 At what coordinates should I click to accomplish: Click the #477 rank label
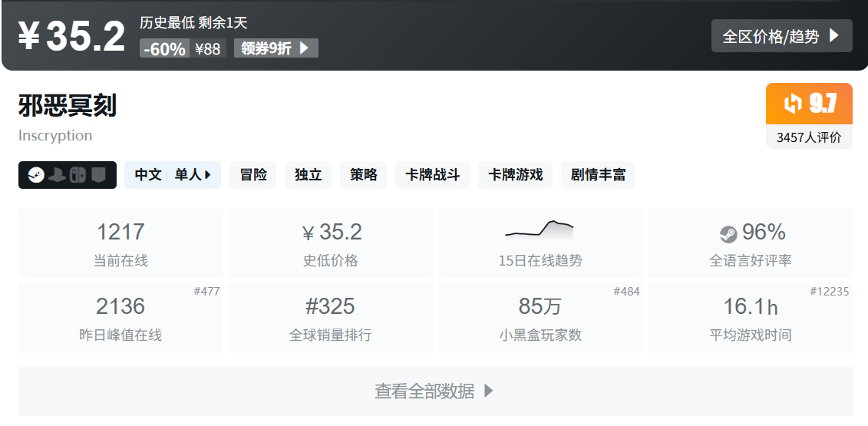pos(206,292)
